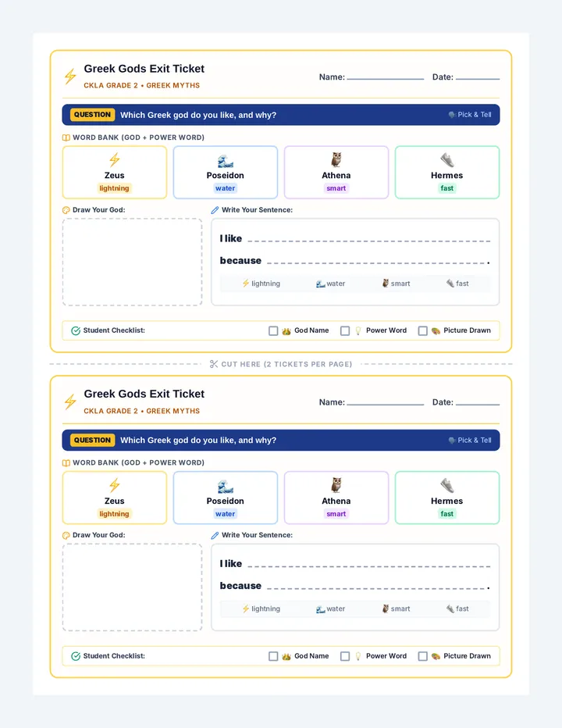Check the bottom ticket Picture Drawn checkbox

422,656
